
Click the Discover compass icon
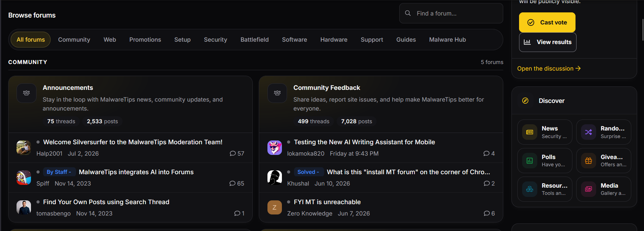525,101
